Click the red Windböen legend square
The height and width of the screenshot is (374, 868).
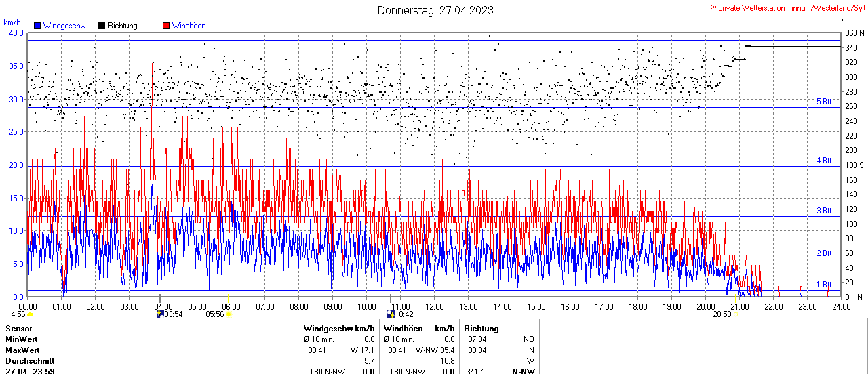[x=166, y=26]
